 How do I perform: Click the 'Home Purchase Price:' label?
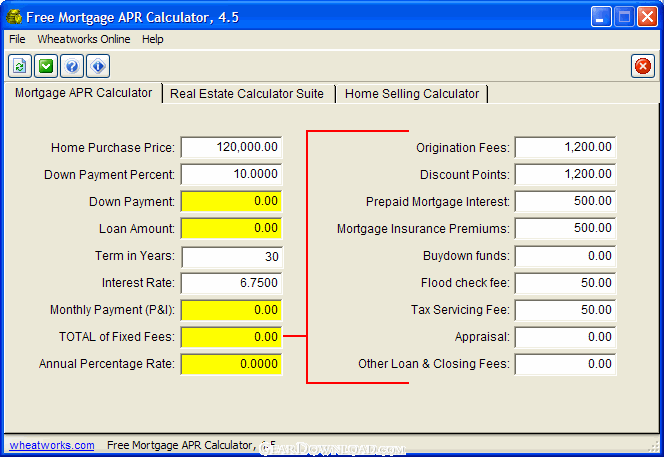[113, 148]
